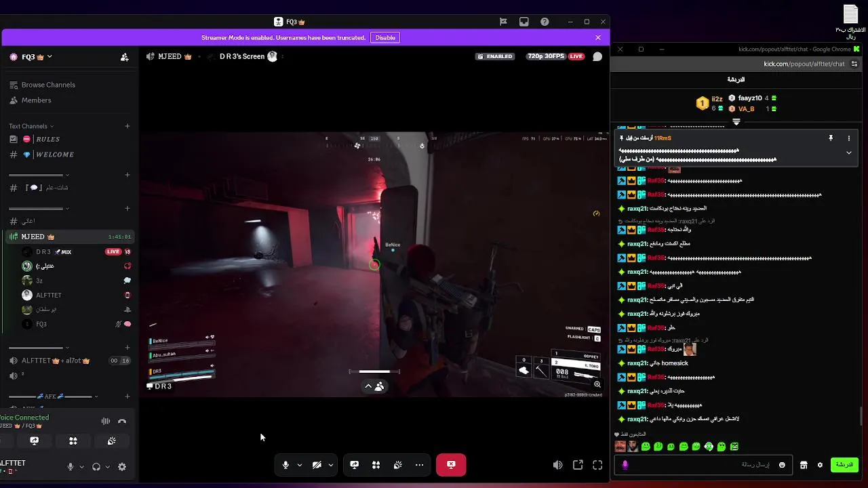Disconnect from voice with the hang-up icon
The width and height of the screenshot is (868, 488).
pos(122,421)
